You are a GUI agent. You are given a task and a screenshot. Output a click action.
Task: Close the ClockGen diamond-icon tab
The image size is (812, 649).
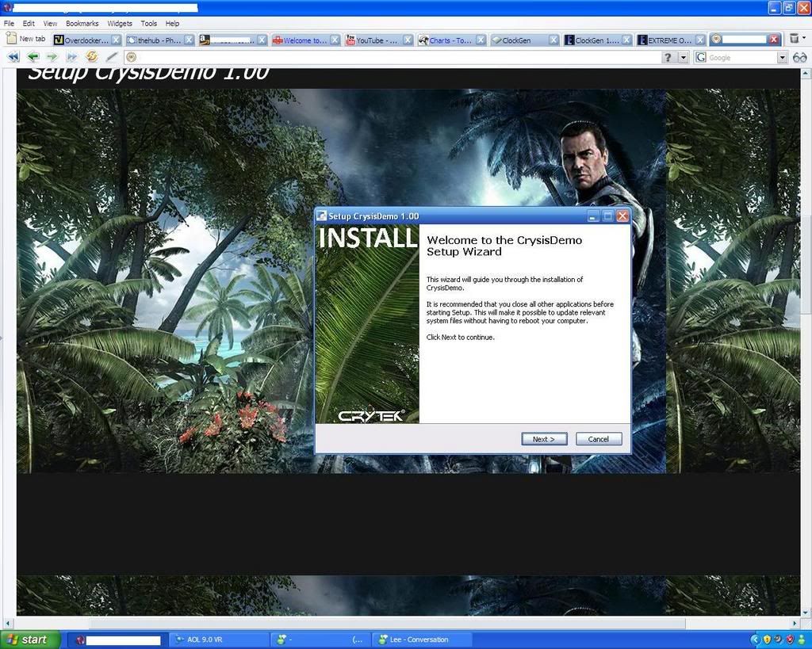[x=554, y=40]
